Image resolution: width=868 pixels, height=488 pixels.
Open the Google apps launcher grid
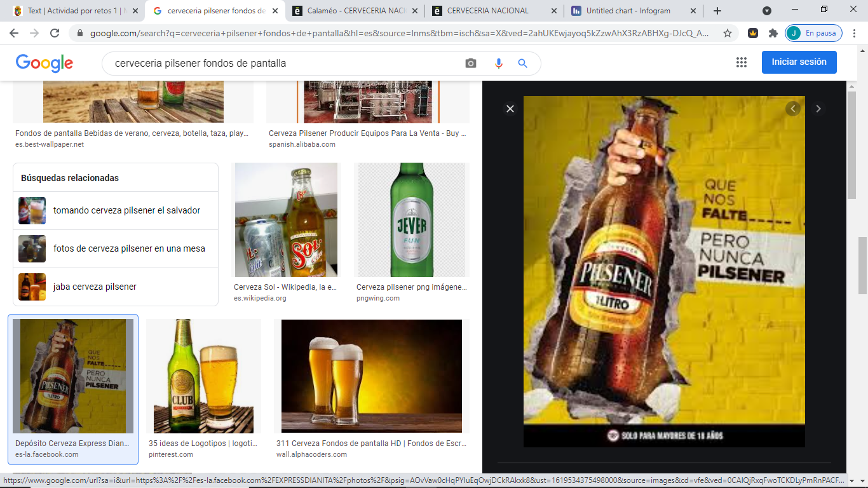(742, 62)
